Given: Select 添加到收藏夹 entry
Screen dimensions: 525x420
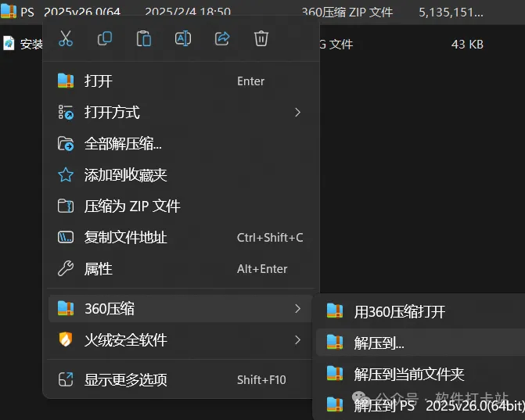Looking at the screenshot, I should coord(181,174).
